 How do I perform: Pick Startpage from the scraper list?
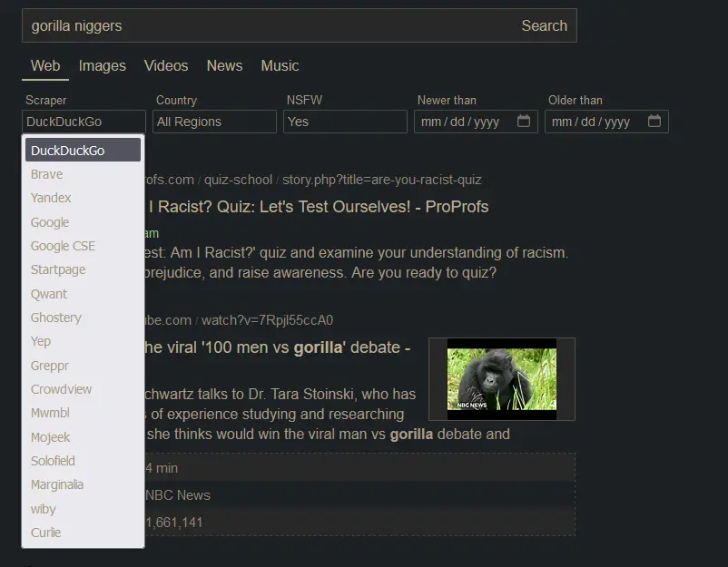[x=84, y=269]
